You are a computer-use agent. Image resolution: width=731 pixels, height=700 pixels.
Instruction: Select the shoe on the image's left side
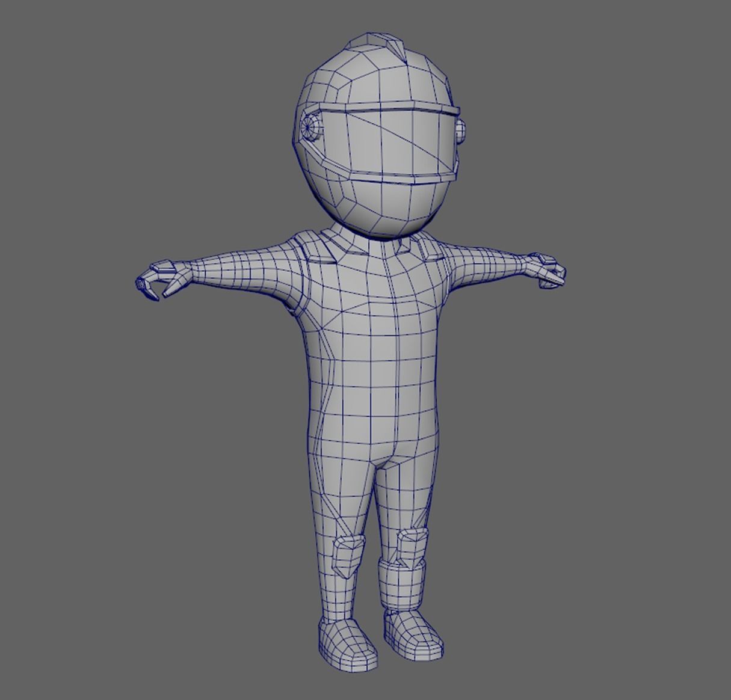(x=348, y=645)
